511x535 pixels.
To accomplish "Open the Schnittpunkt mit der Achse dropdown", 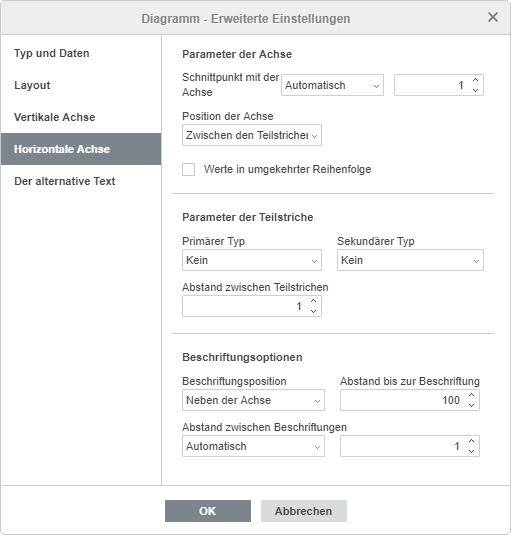I will 332,85.
